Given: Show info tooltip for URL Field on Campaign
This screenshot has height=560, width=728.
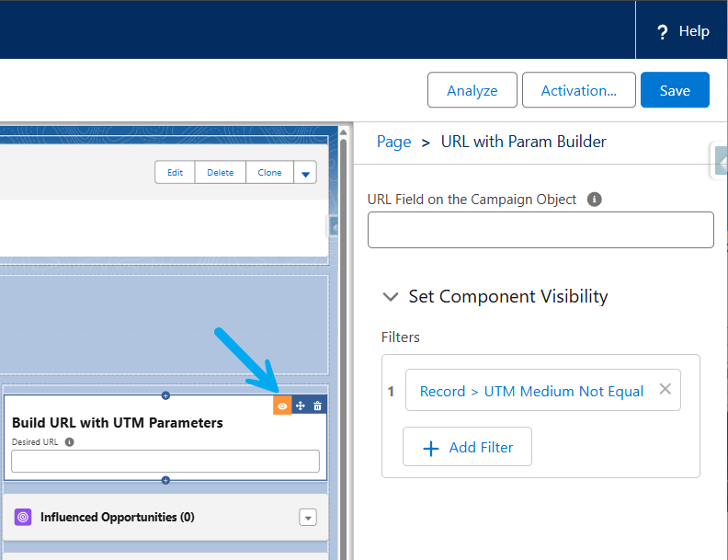Looking at the screenshot, I should pyautogui.click(x=595, y=200).
